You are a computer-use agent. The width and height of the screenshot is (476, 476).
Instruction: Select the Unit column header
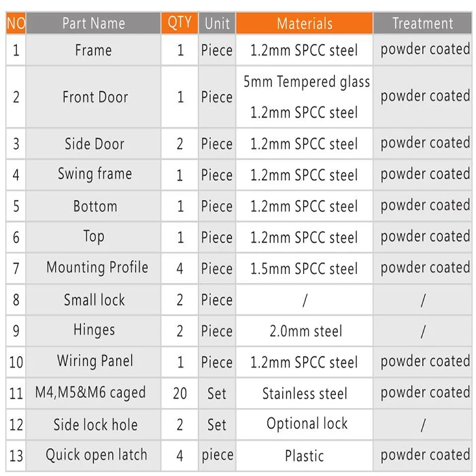pos(217,23)
